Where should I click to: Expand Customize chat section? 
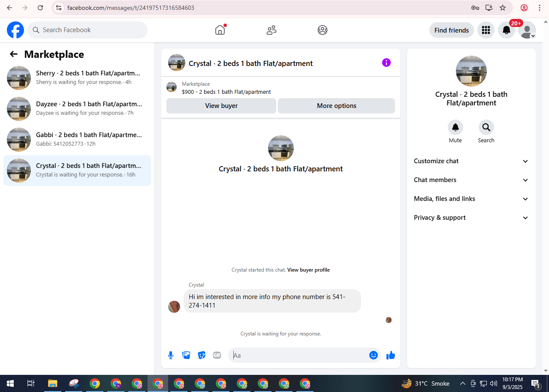[x=471, y=161]
